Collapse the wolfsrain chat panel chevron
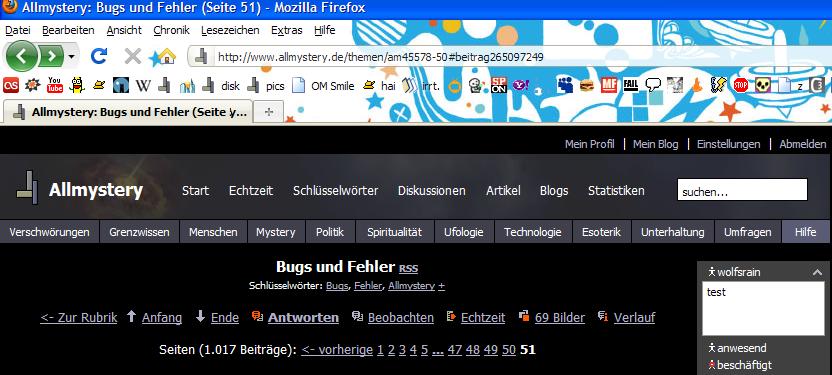 click(x=817, y=272)
